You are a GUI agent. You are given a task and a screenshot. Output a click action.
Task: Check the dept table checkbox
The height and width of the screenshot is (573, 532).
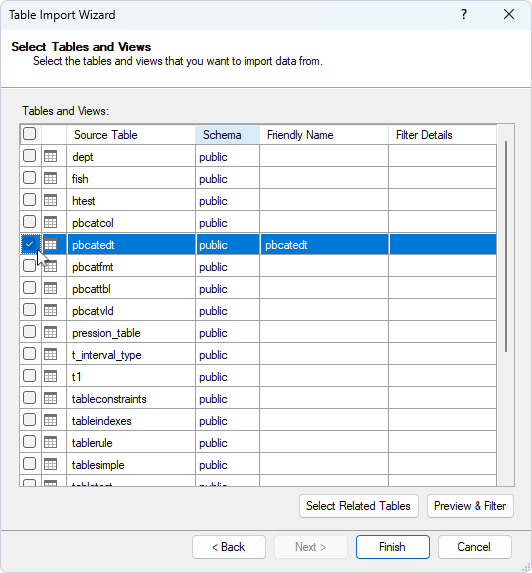pos(30,156)
